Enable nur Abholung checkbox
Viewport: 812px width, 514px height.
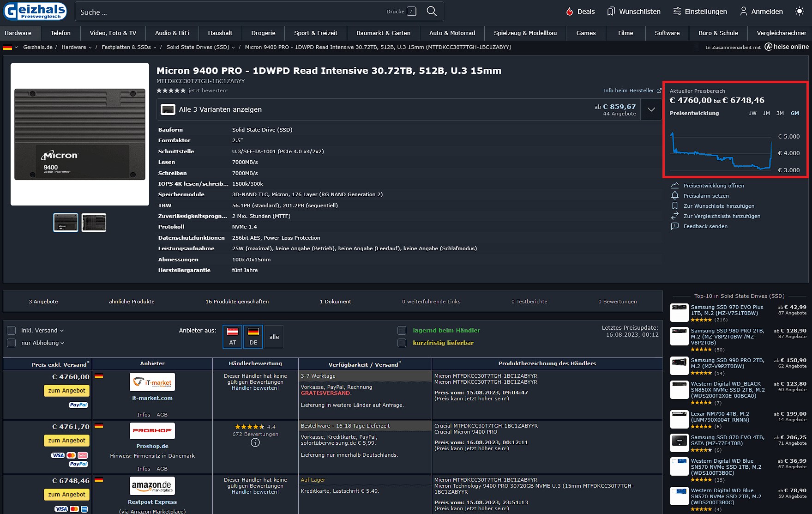point(12,343)
